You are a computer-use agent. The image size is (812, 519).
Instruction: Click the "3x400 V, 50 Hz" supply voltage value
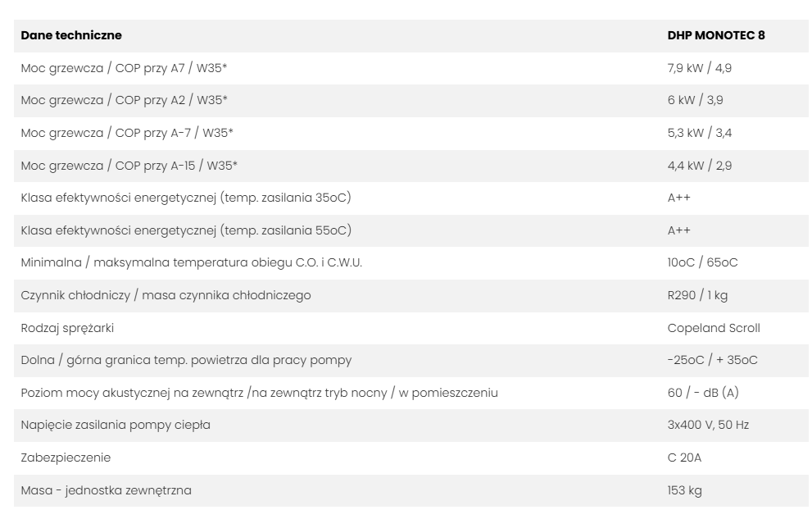(x=707, y=426)
